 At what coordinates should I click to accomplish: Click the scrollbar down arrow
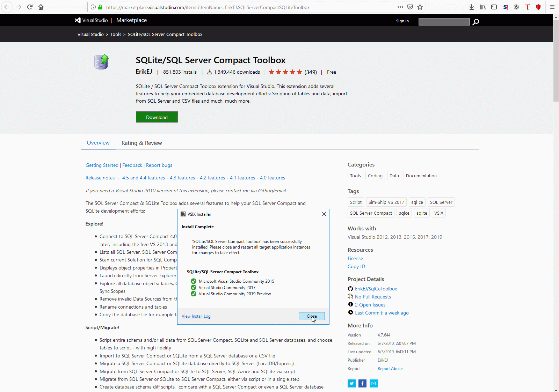point(556,390)
